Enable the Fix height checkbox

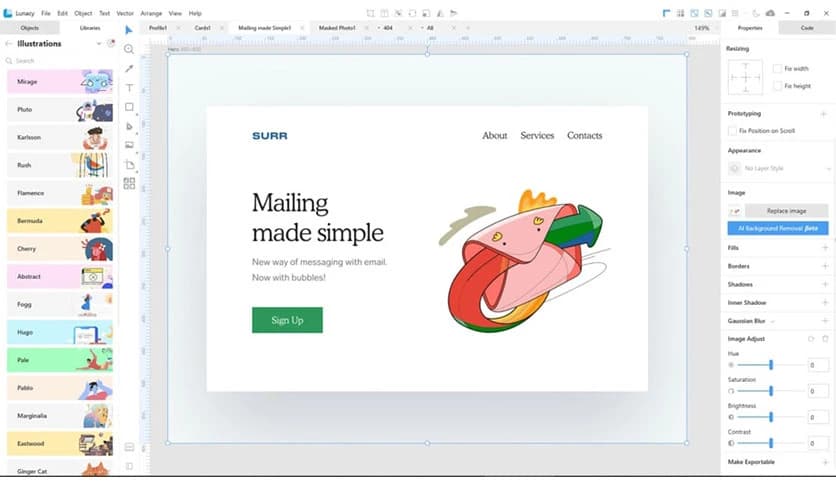point(777,85)
